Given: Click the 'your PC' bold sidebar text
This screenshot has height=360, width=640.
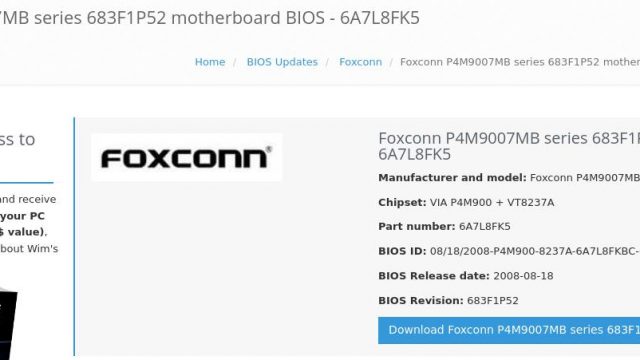Looking at the screenshot, I should (22, 216).
